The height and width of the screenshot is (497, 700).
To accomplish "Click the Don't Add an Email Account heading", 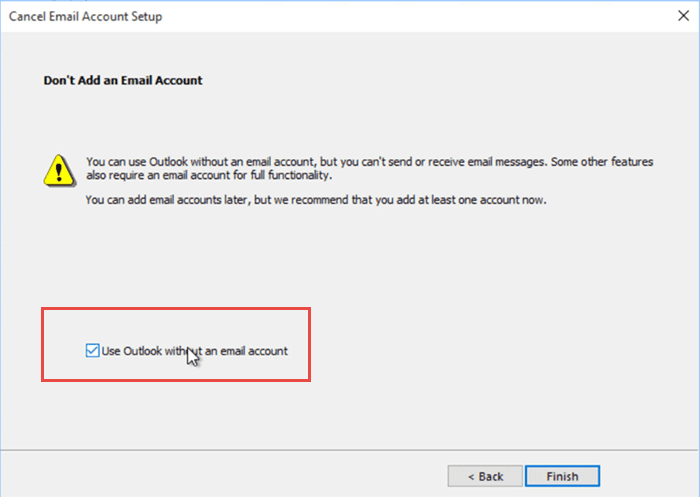I will 123,80.
